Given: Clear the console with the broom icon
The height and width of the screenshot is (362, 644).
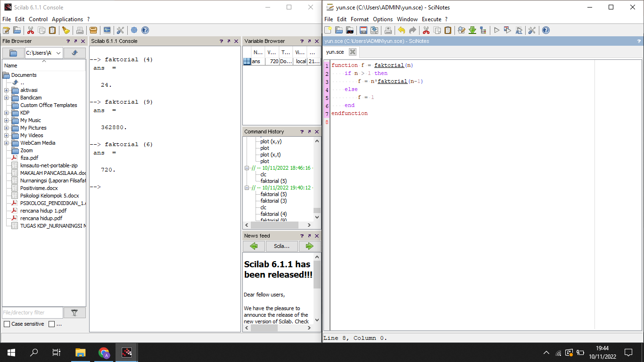Looking at the screenshot, I should (66, 30).
